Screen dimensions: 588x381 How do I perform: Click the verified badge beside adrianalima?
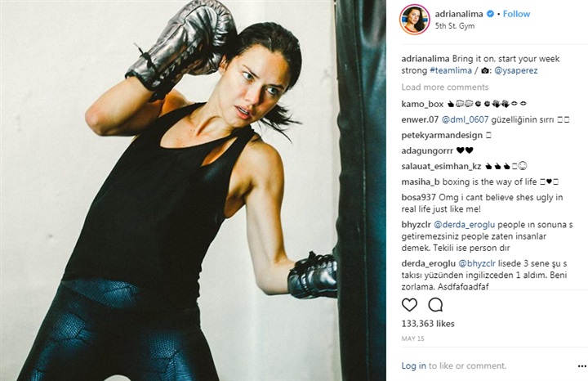pyautogui.click(x=490, y=14)
